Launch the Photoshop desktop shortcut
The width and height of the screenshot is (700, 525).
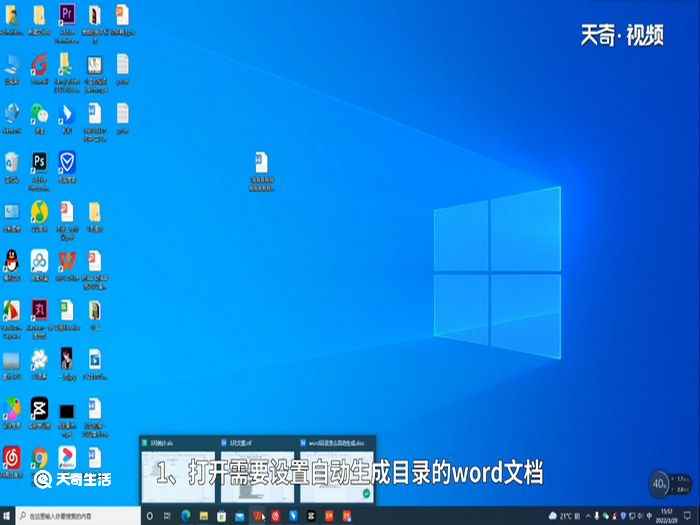[x=40, y=162]
